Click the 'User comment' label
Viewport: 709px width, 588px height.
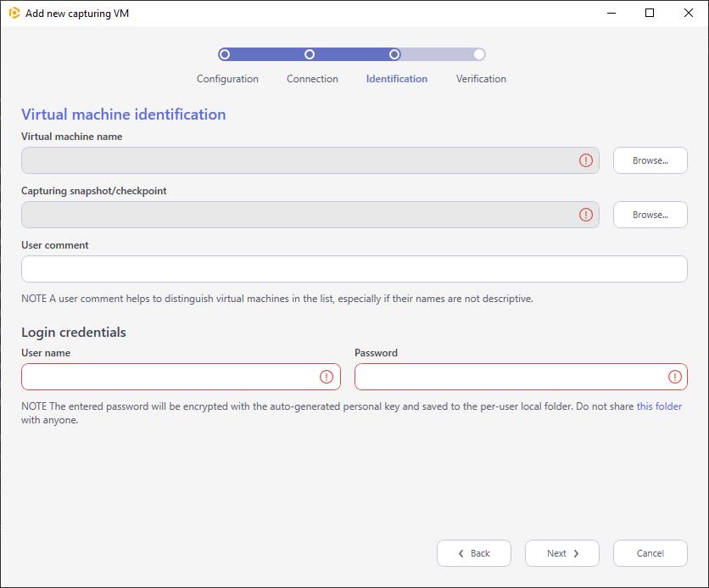coord(55,245)
